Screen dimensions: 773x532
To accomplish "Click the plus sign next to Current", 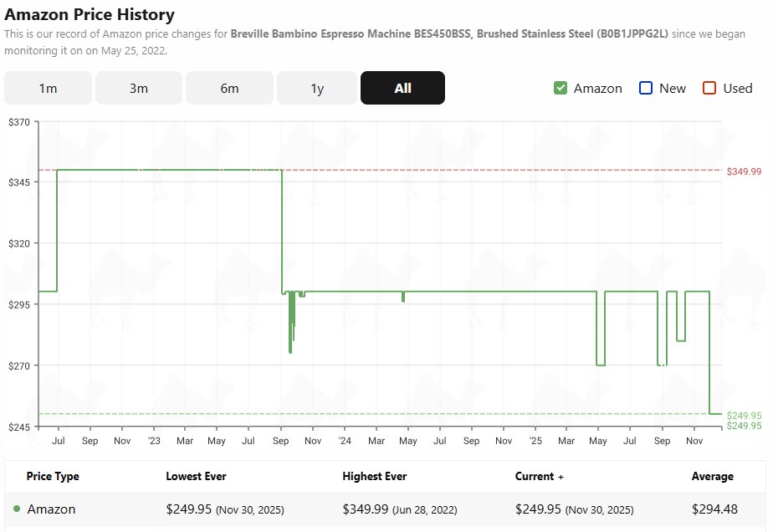I will pyautogui.click(x=561, y=477).
